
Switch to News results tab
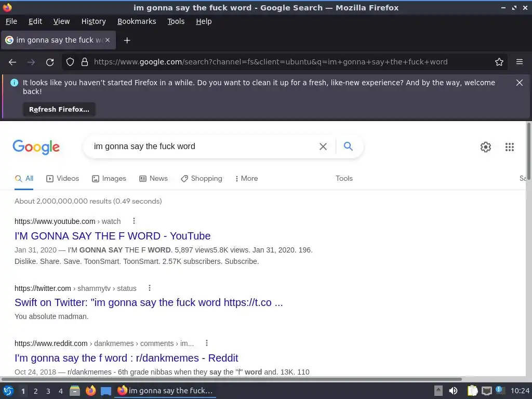click(x=153, y=179)
